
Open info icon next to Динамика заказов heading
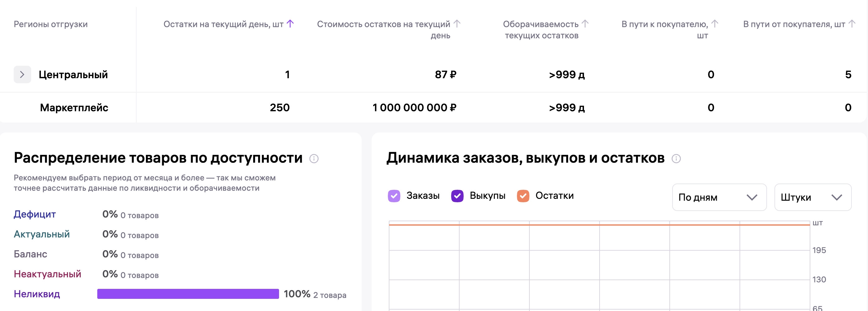pos(676,158)
